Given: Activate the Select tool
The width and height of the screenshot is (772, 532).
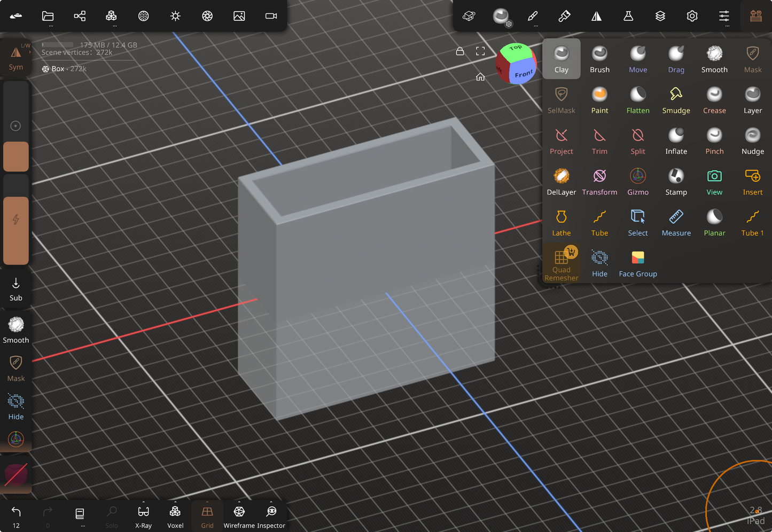Looking at the screenshot, I should point(638,223).
